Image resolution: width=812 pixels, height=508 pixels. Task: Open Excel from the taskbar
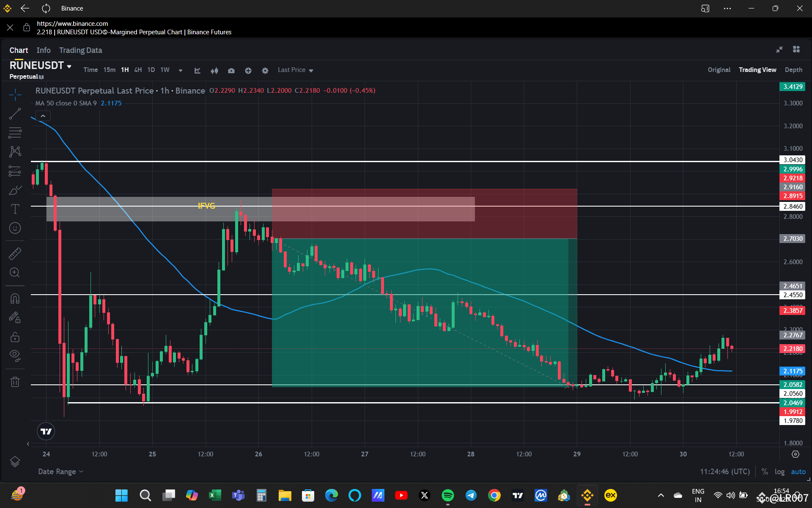215,495
